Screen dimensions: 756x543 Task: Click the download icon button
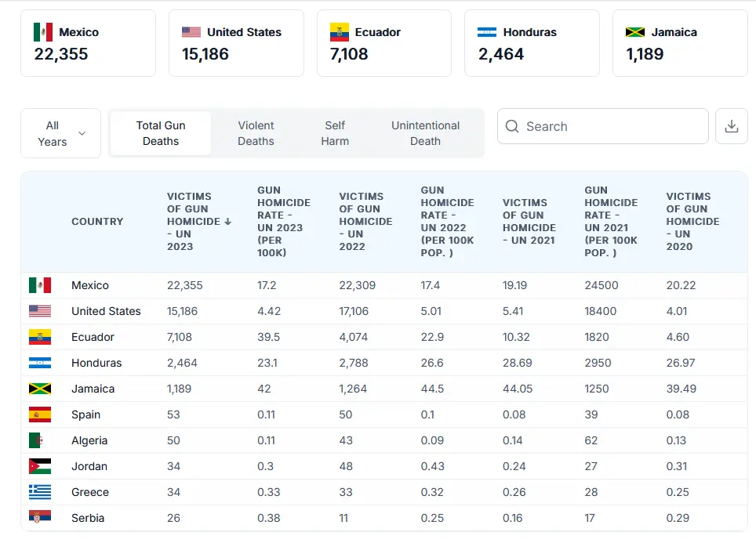tap(731, 126)
